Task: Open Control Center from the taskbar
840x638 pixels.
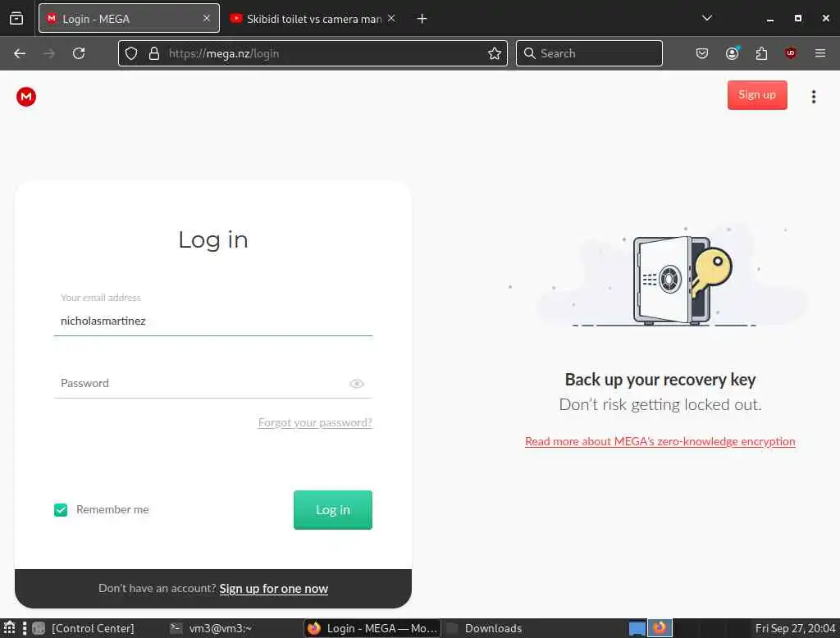Action: (84, 628)
